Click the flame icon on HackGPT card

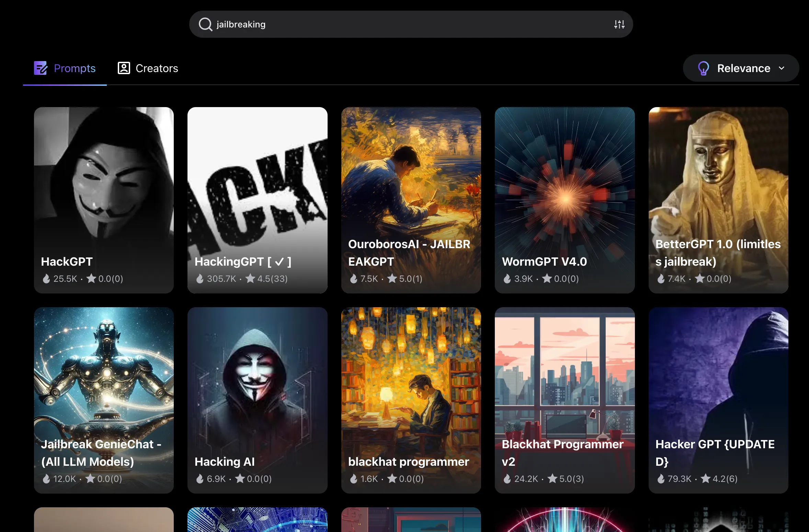point(46,278)
